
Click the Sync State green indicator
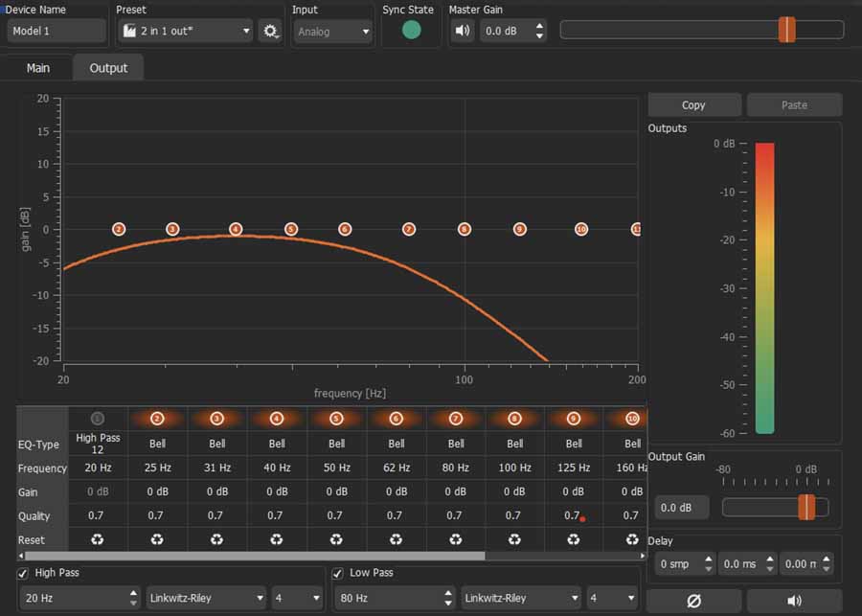411,31
